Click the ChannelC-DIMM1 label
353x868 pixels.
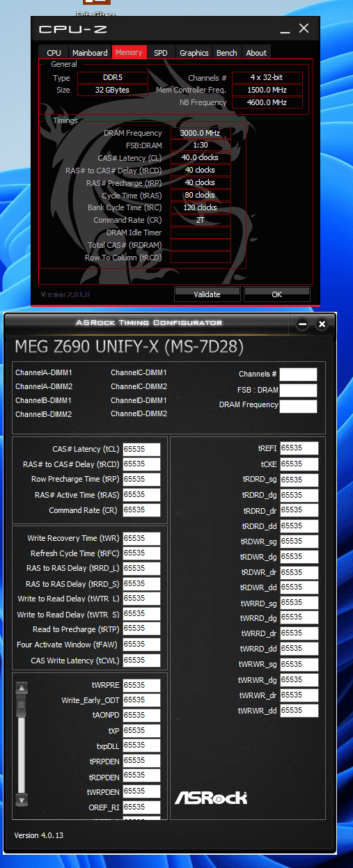coord(139,373)
